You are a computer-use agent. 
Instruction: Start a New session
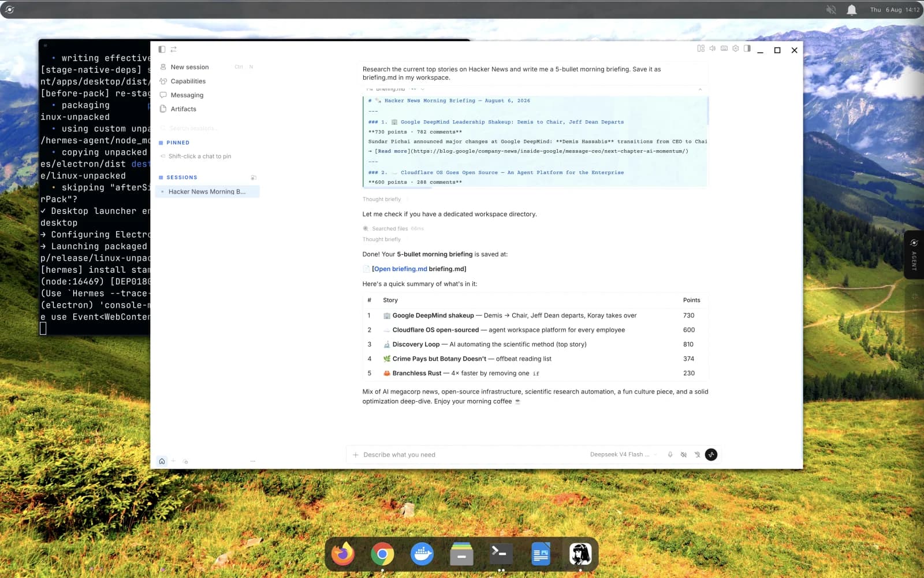click(x=207, y=67)
